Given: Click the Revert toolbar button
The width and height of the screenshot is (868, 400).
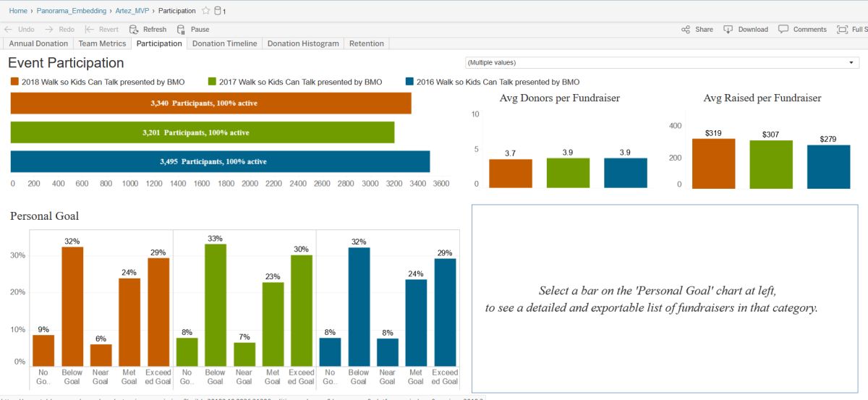Looking at the screenshot, I should click(101, 30).
